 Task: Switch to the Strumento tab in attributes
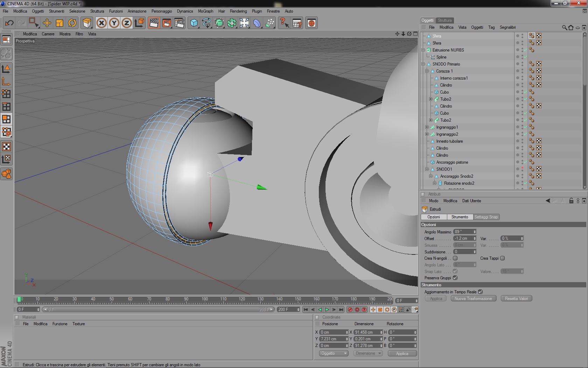(460, 217)
